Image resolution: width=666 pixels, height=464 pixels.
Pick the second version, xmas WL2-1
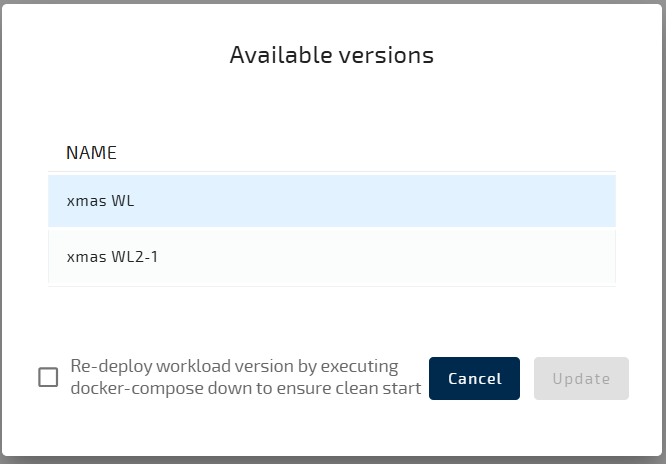coord(331,257)
